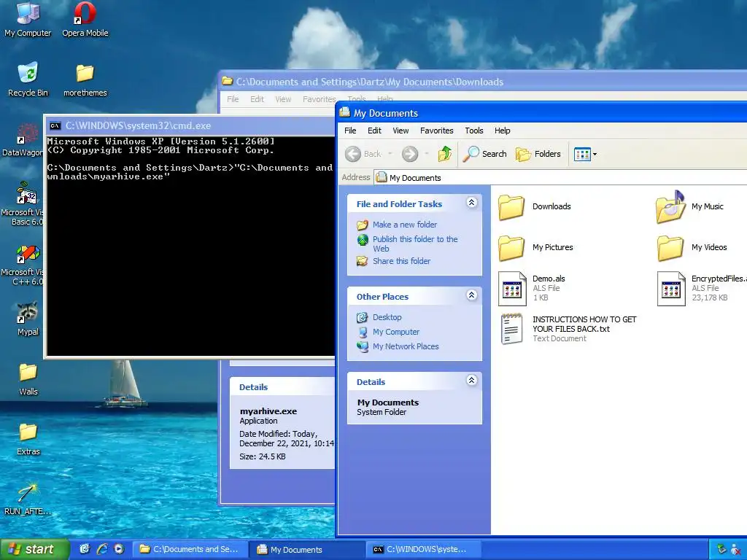
Task: Open the Forward button history dropdown arrow
Action: coord(426,154)
